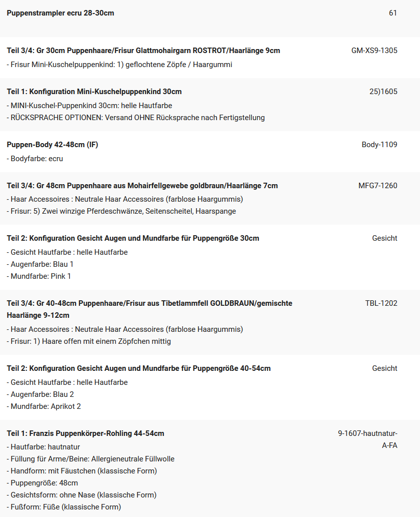This screenshot has height=517, width=420.
Task: Click the Puppenstrampler ecru 28-30cm product title
Action: [x=60, y=13]
